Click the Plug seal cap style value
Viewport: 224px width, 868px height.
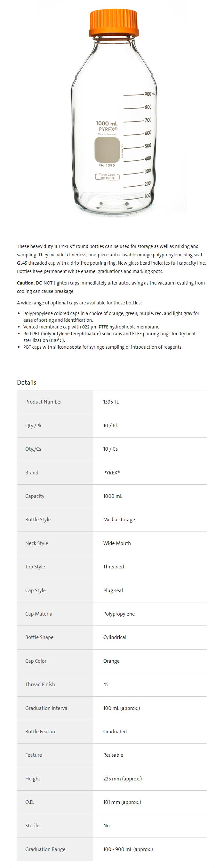(x=113, y=590)
